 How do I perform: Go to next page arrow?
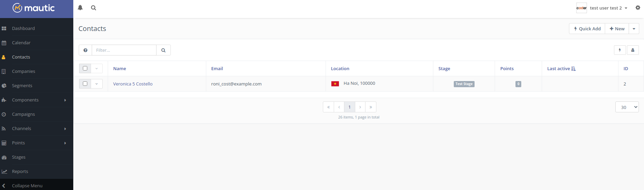pyautogui.click(x=360, y=107)
